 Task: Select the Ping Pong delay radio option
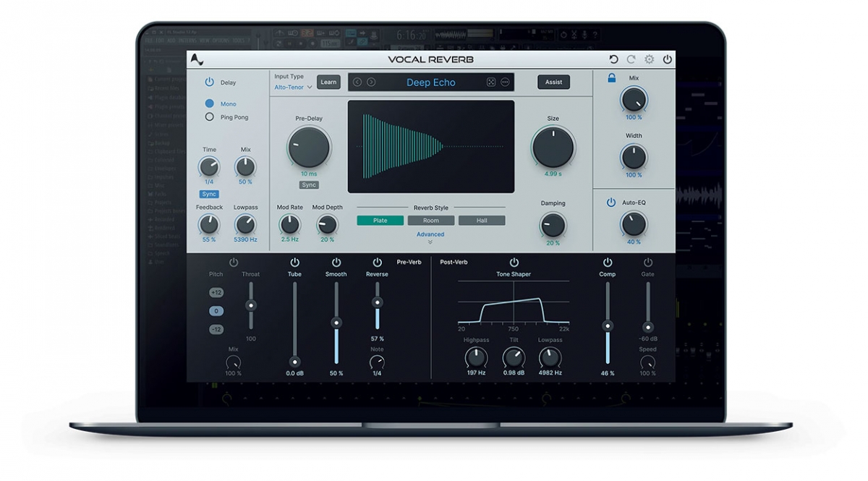tap(210, 117)
